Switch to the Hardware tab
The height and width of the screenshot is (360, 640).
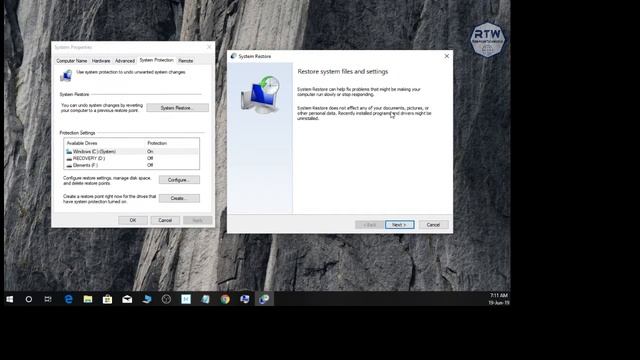(x=101, y=61)
